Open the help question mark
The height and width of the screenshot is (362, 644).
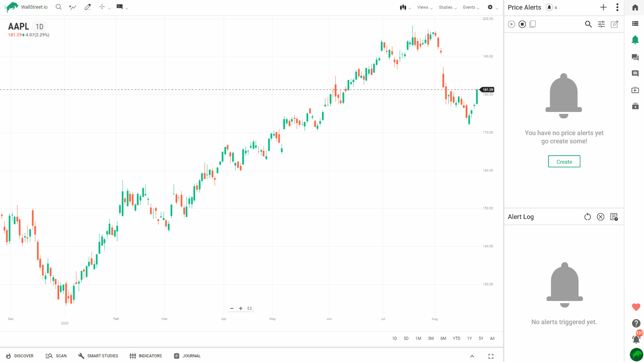(636, 323)
